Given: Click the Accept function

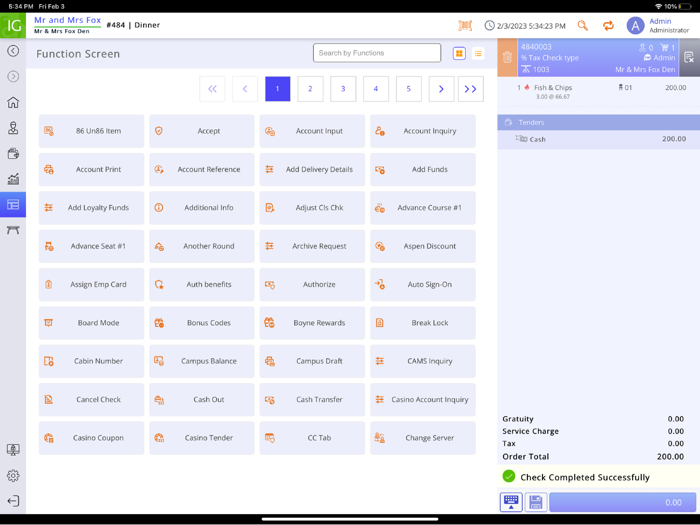Looking at the screenshot, I should click(202, 131).
